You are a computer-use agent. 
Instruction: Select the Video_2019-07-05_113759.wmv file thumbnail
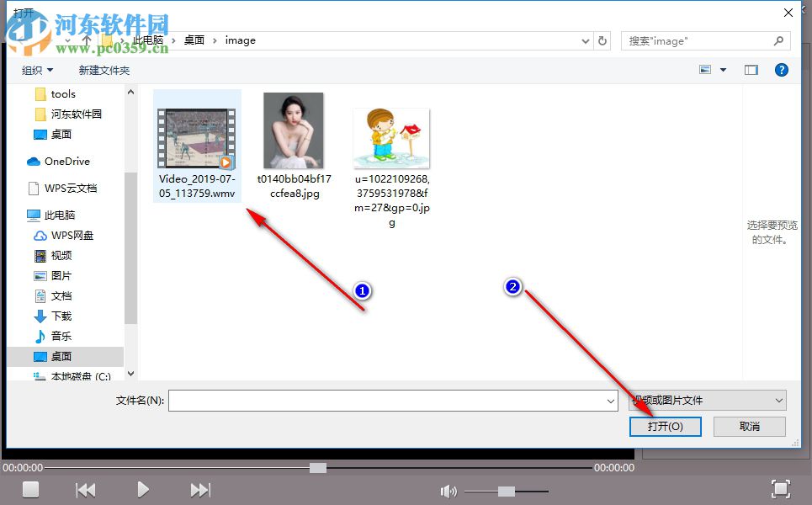pos(197,138)
